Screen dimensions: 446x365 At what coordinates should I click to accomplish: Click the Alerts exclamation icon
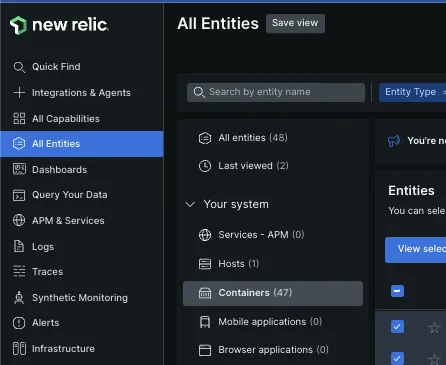pyautogui.click(x=19, y=323)
